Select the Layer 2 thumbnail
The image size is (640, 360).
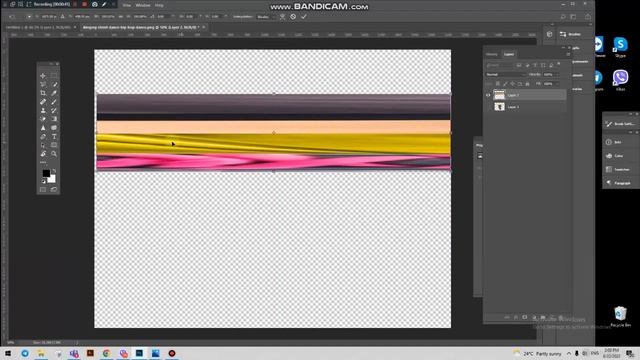coord(499,95)
